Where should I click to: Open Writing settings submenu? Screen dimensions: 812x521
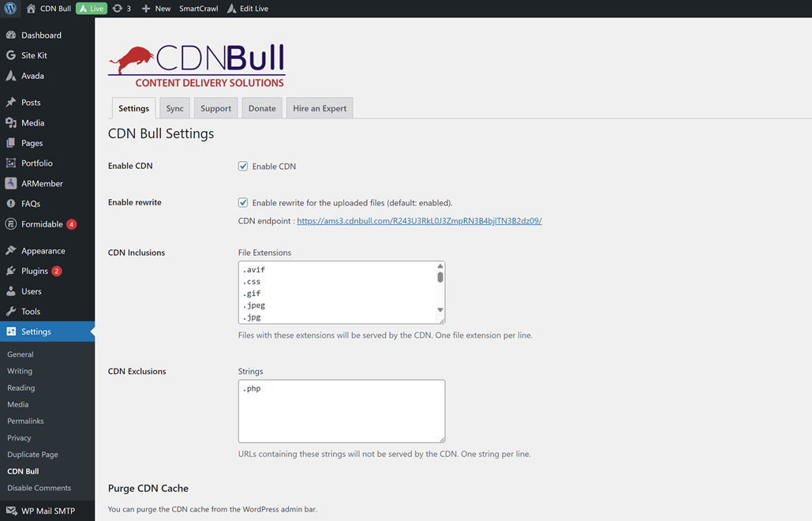(20, 371)
